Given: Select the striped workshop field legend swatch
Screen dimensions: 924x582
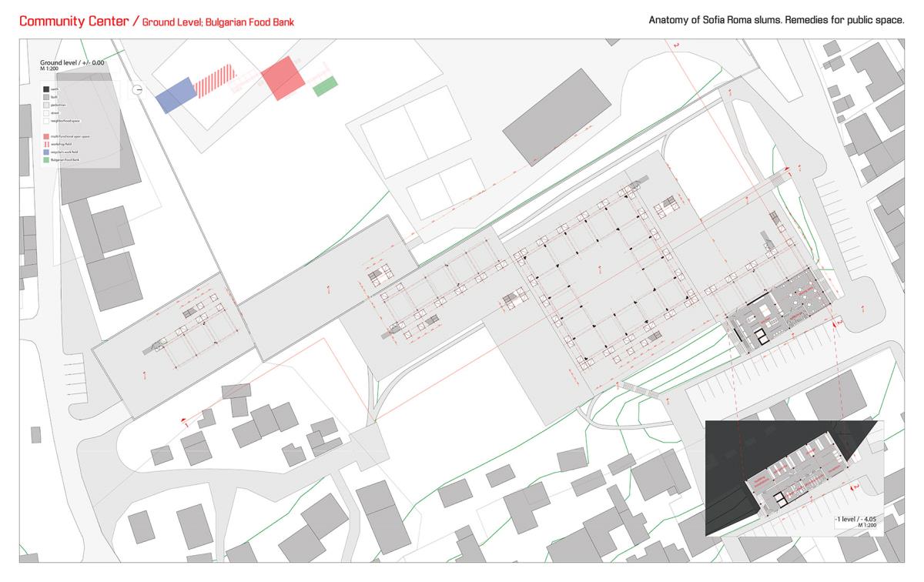Looking at the screenshot, I should 45,144.
